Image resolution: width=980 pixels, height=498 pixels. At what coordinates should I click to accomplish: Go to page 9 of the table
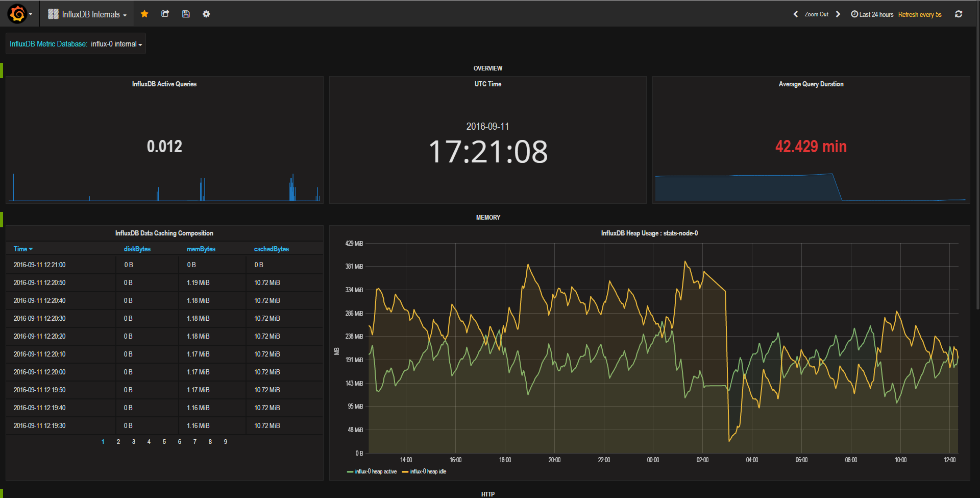click(226, 442)
